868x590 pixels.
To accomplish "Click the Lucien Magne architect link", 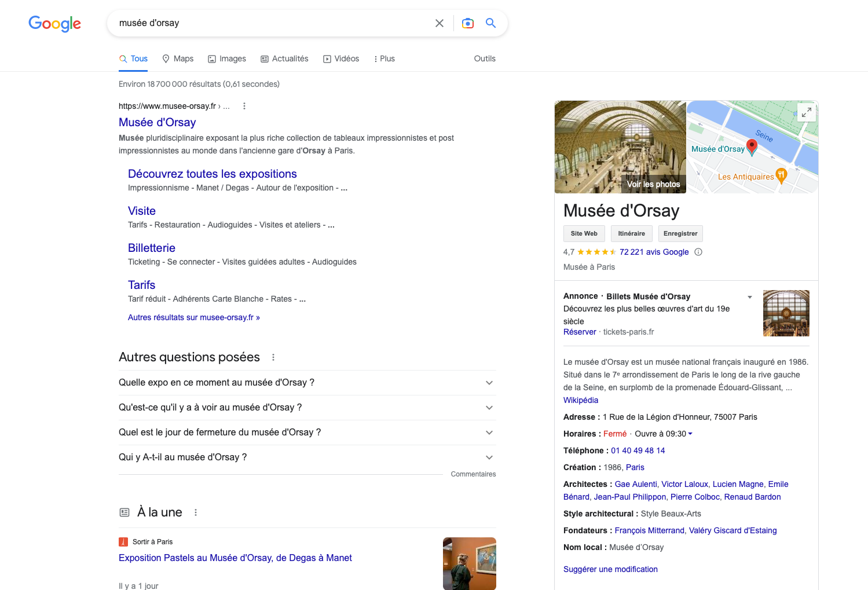I will [x=738, y=484].
